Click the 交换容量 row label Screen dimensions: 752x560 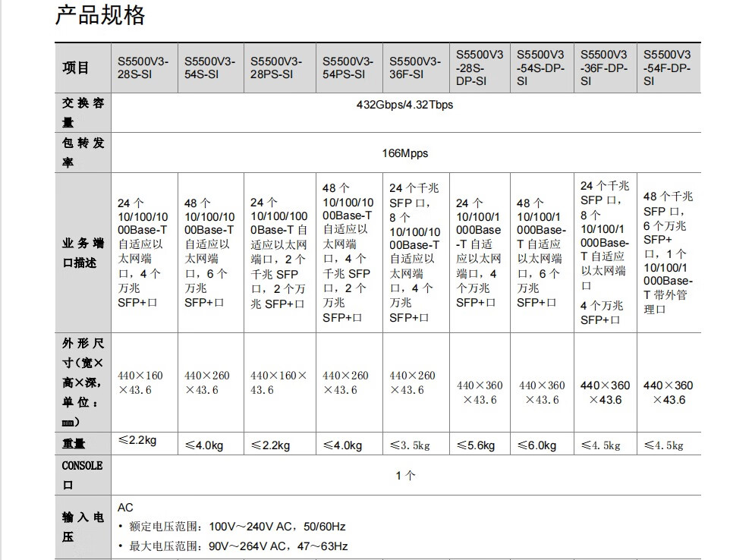[x=83, y=112]
